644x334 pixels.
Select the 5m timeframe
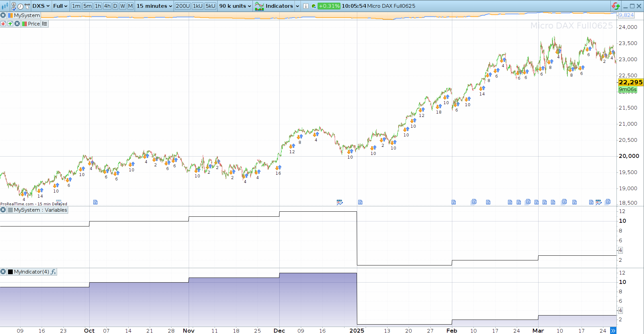tap(88, 6)
